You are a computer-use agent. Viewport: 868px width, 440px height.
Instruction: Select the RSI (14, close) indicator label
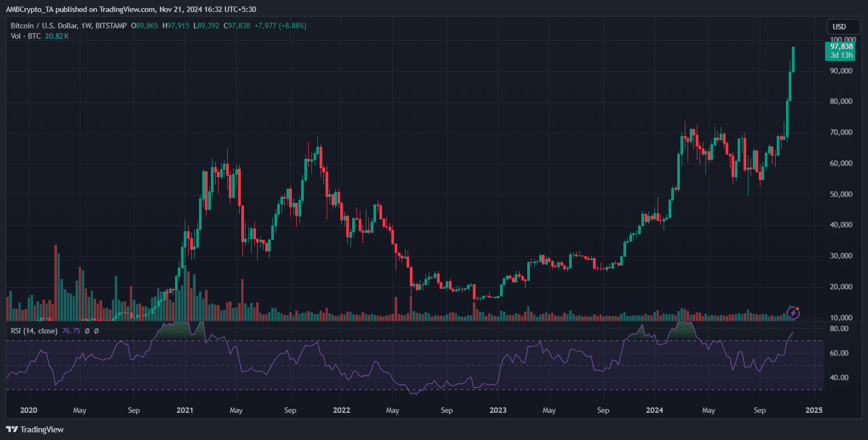click(34, 331)
